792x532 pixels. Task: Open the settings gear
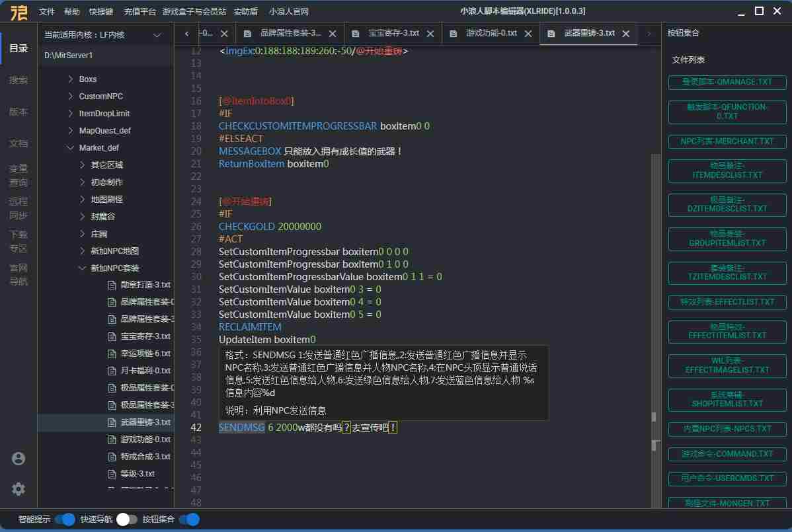coord(18,489)
